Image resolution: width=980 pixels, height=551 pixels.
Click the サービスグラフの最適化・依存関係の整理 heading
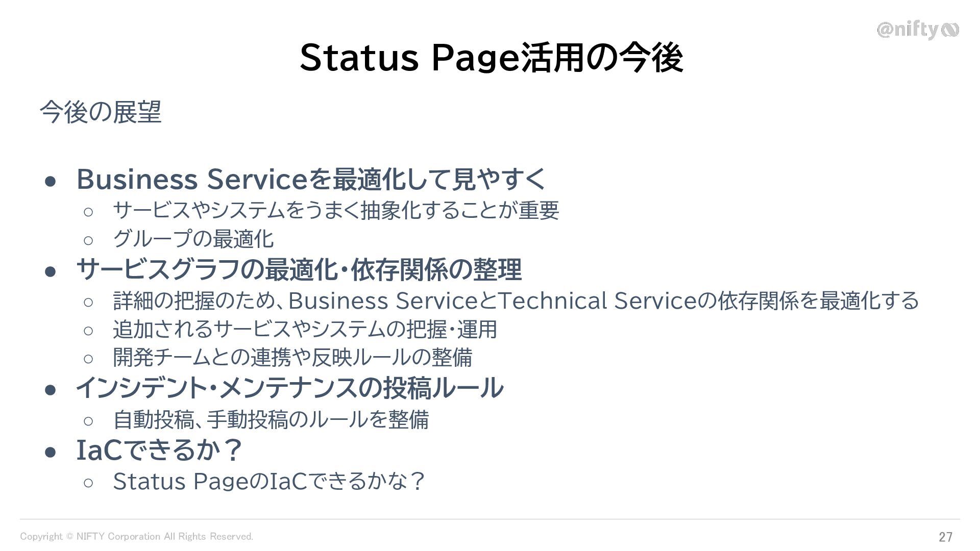[x=299, y=269]
